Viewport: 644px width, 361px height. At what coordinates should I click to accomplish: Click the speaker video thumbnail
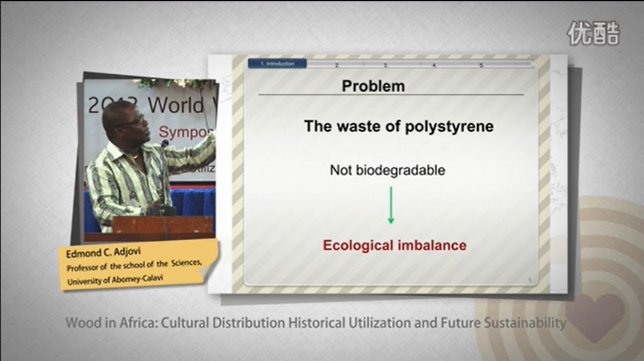click(x=150, y=160)
